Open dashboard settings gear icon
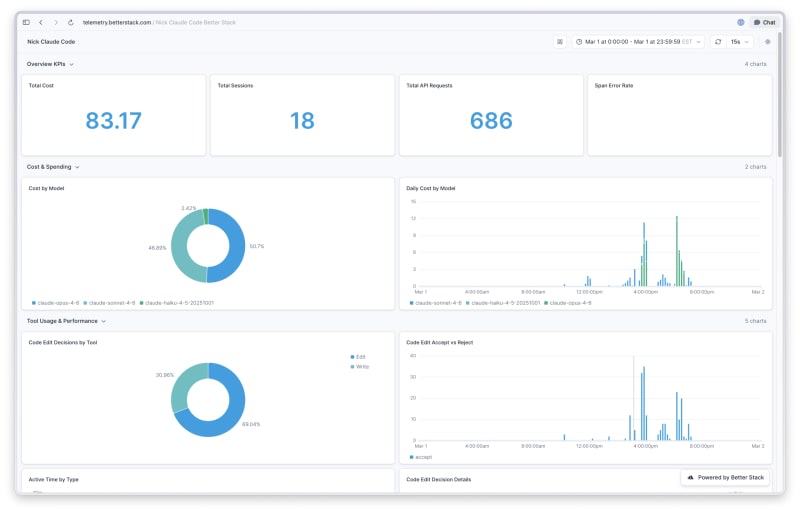The height and width of the screenshot is (513, 800). tap(767, 42)
